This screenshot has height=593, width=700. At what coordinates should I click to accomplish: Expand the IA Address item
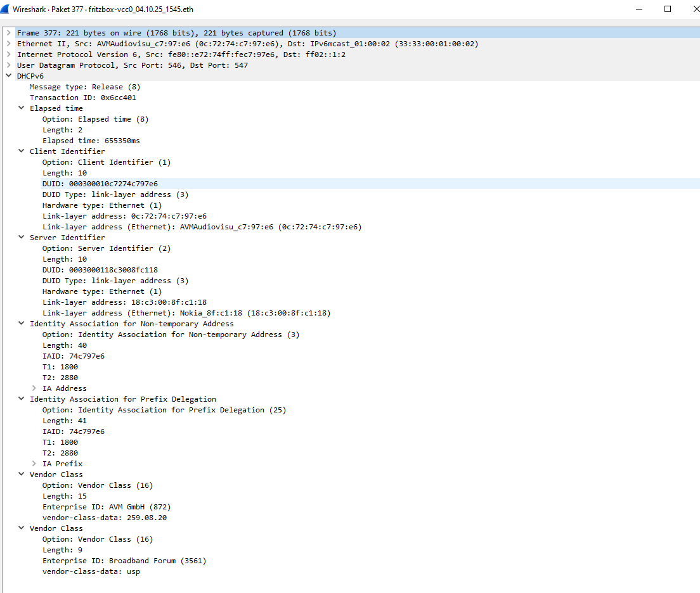click(x=34, y=388)
